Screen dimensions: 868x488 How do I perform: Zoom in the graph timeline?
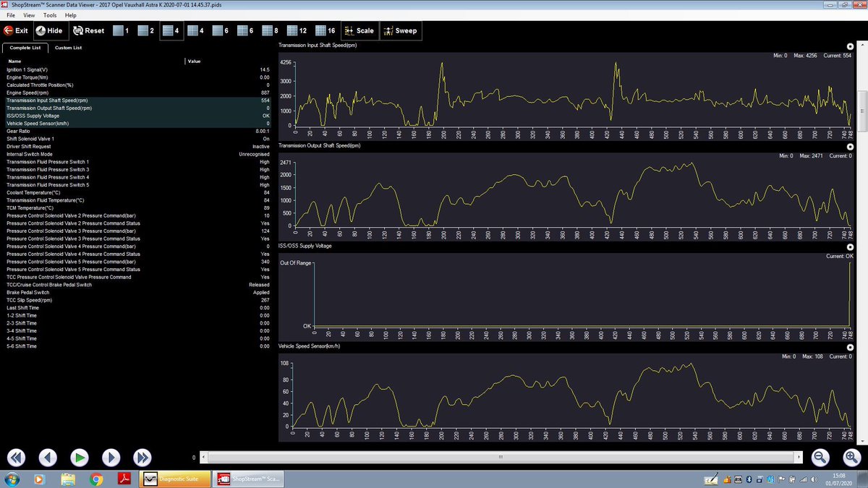851,457
